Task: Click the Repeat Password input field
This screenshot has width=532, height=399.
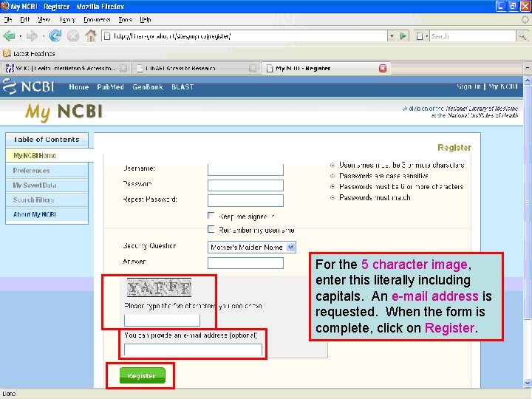Action: pos(245,200)
